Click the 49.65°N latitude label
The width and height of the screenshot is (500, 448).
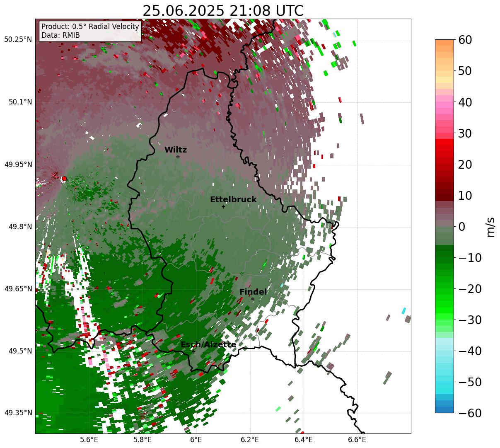pyautogui.click(x=18, y=289)
